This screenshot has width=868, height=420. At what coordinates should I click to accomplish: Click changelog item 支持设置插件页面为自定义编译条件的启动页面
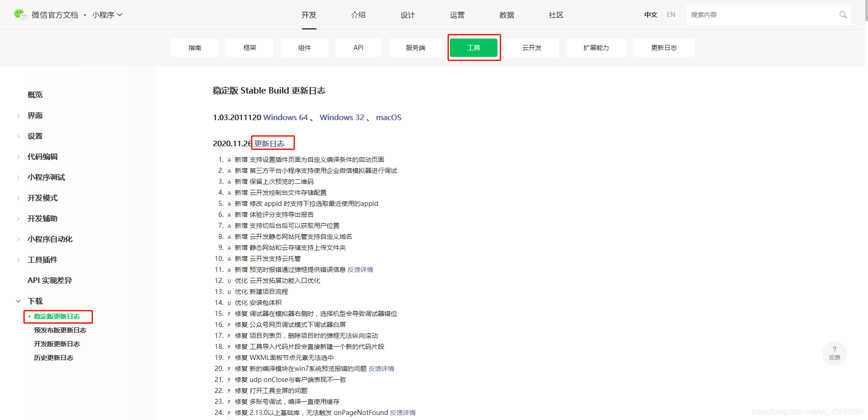pos(317,160)
